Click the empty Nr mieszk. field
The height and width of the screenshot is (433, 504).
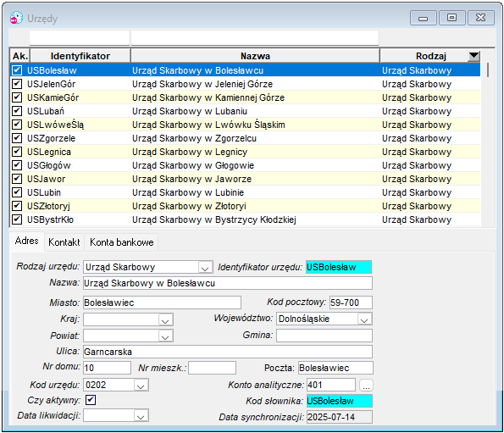click(212, 368)
